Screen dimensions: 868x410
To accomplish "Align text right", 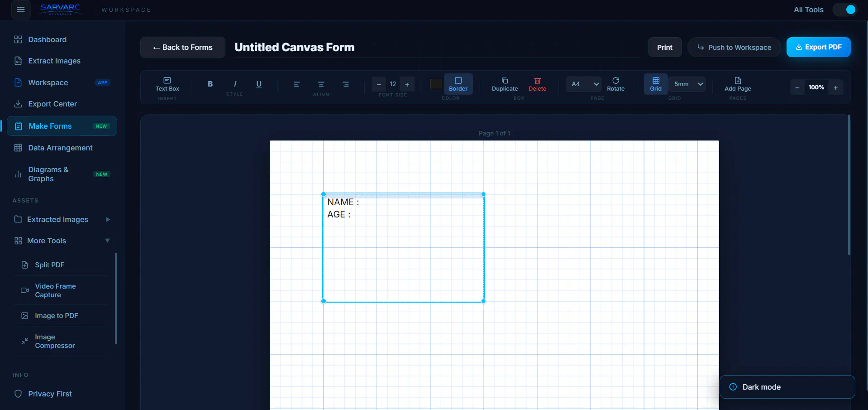I will tap(346, 84).
